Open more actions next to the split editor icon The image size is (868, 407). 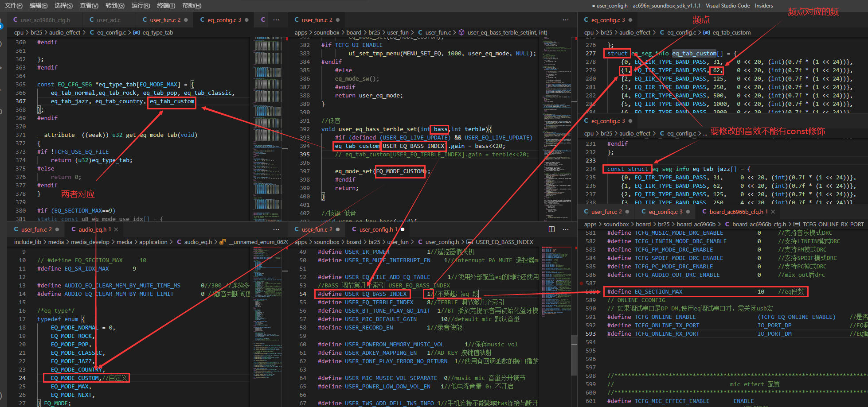[566, 229]
